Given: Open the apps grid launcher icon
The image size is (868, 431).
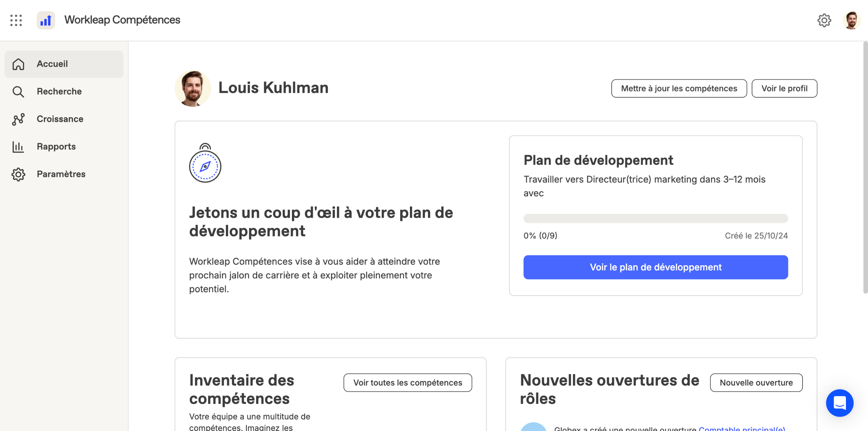Looking at the screenshot, I should click(x=16, y=20).
